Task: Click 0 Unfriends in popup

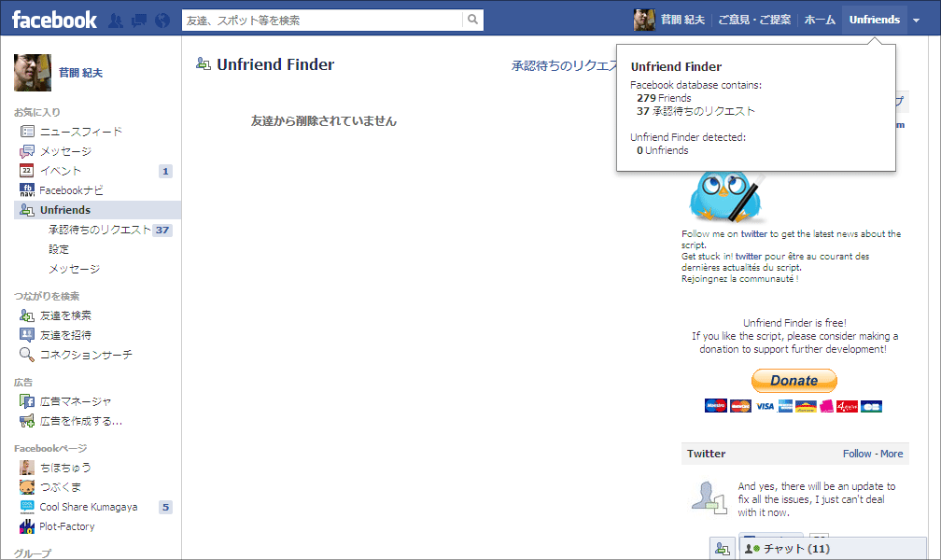Action: (663, 150)
